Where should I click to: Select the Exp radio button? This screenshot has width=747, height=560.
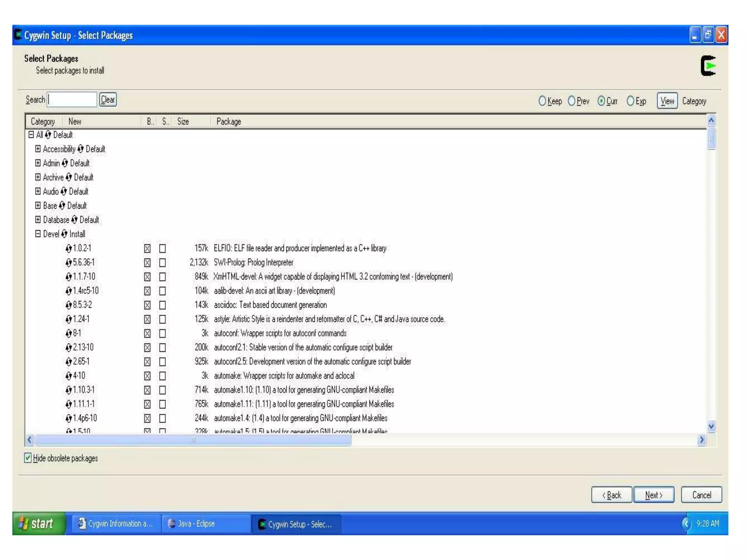point(630,101)
